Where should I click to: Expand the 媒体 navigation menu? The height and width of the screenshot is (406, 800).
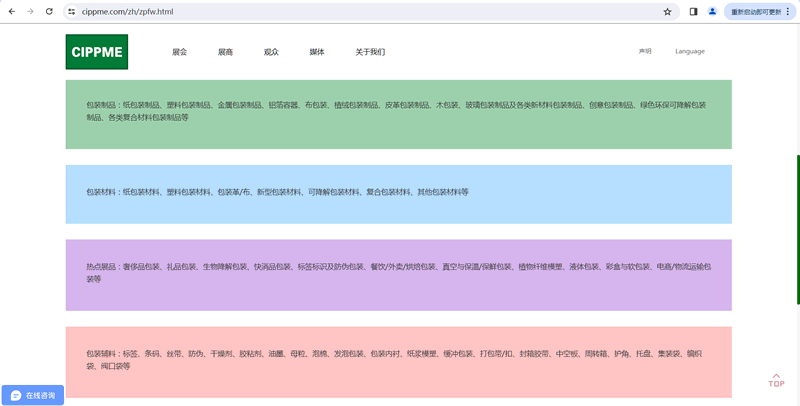point(317,52)
